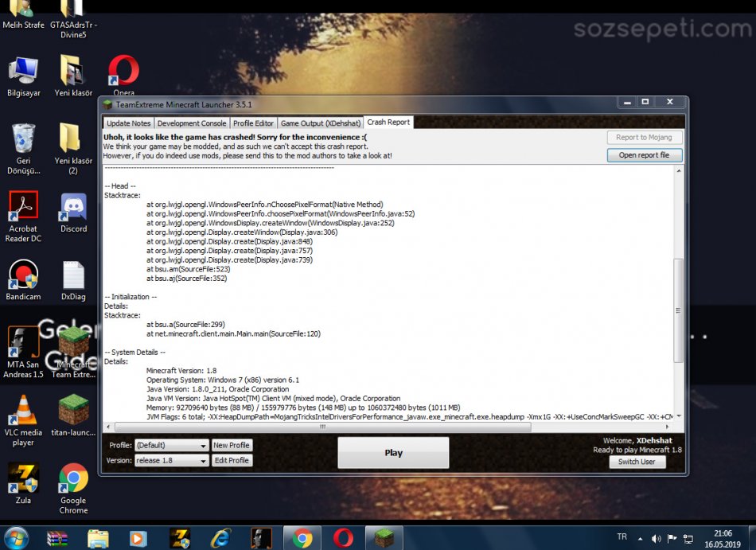756x550 pixels.
Task: Click 'at bsu.am(SourceFile:523)' stack line
Action: tap(188, 269)
